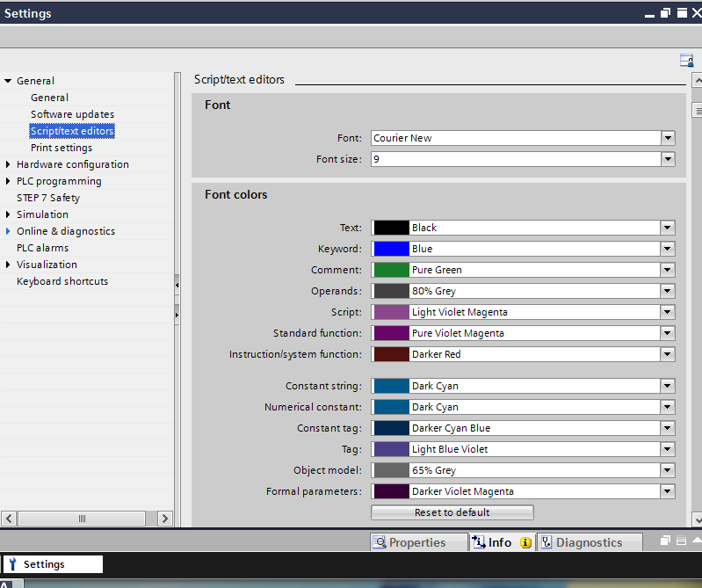Click scroll-down arrow of settings pane
Image resolution: width=702 pixels, height=588 pixels.
(697, 519)
